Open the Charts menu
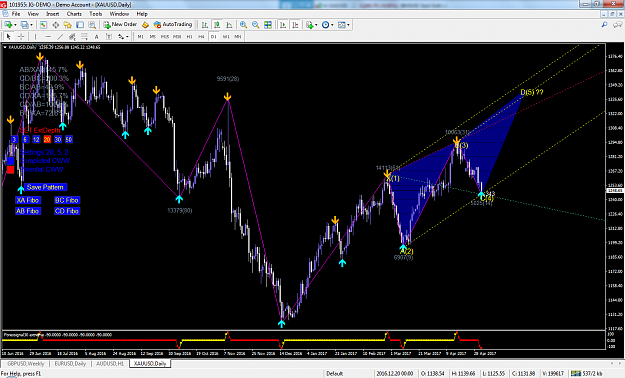 click(x=74, y=14)
